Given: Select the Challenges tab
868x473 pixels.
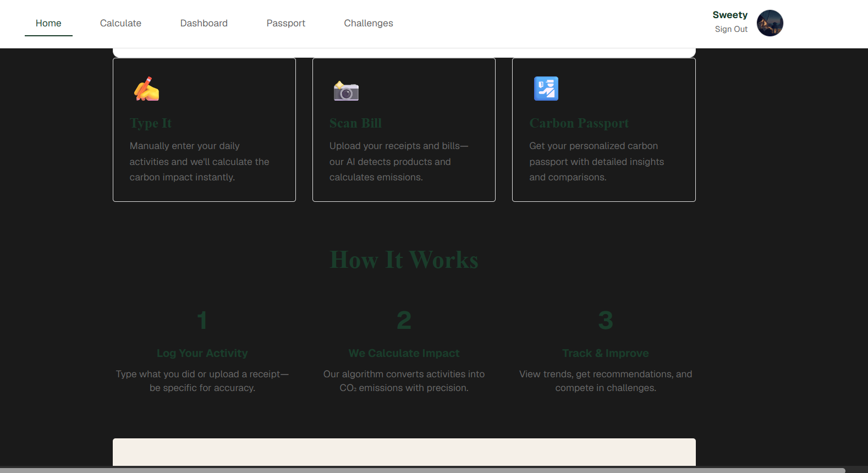Looking at the screenshot, I should coord(369,23).
